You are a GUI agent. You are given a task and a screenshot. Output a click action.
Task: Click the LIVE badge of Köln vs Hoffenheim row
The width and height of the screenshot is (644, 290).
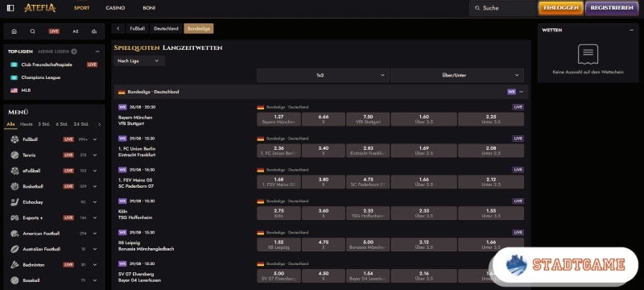pyautogui.click(x=518, y=201)
